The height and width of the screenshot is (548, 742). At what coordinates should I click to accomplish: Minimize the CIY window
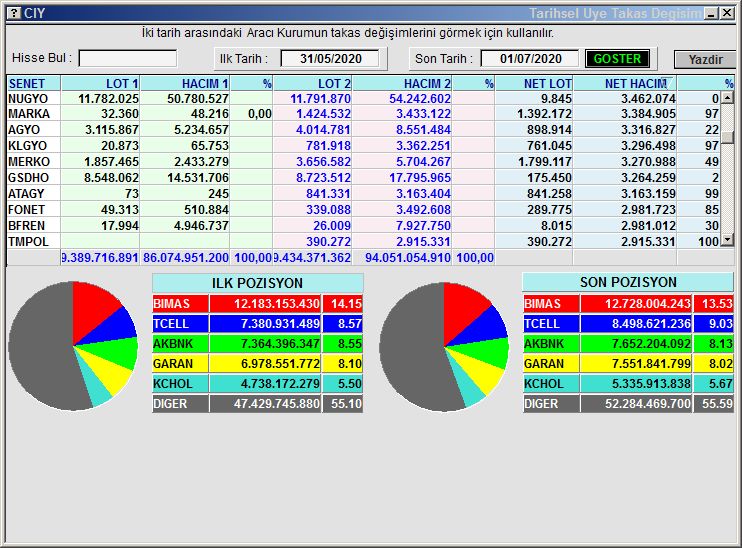711,13
